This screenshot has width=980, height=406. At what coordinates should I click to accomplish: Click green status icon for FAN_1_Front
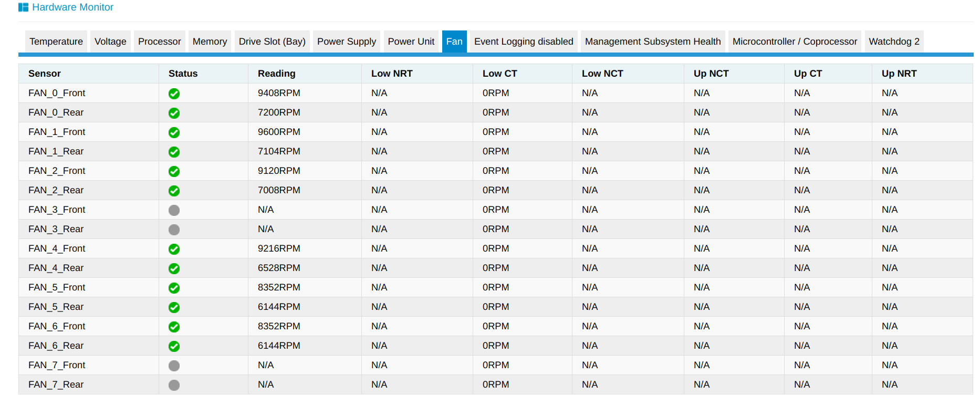point(174,132)
